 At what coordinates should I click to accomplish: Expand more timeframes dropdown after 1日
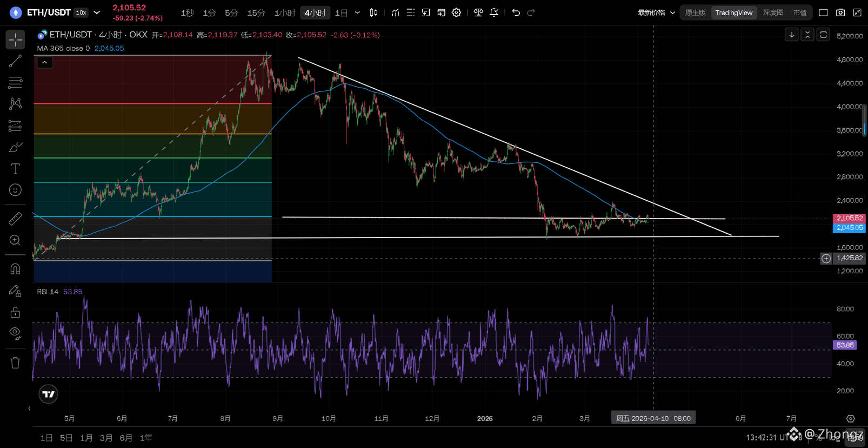(x=357, y=12)
